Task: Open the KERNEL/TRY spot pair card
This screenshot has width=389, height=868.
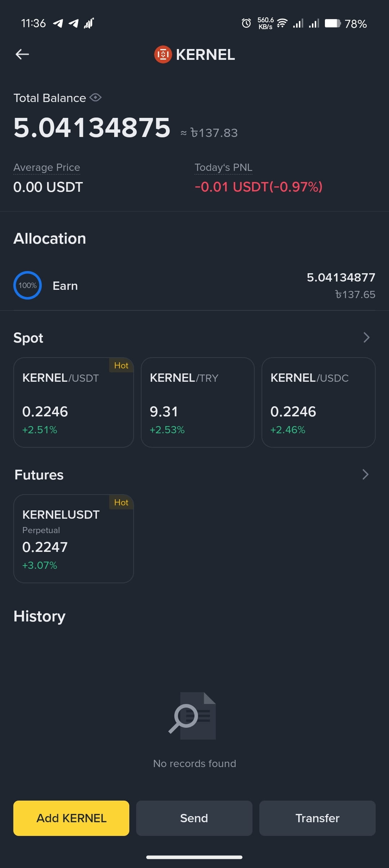Action: coord(198,402)
